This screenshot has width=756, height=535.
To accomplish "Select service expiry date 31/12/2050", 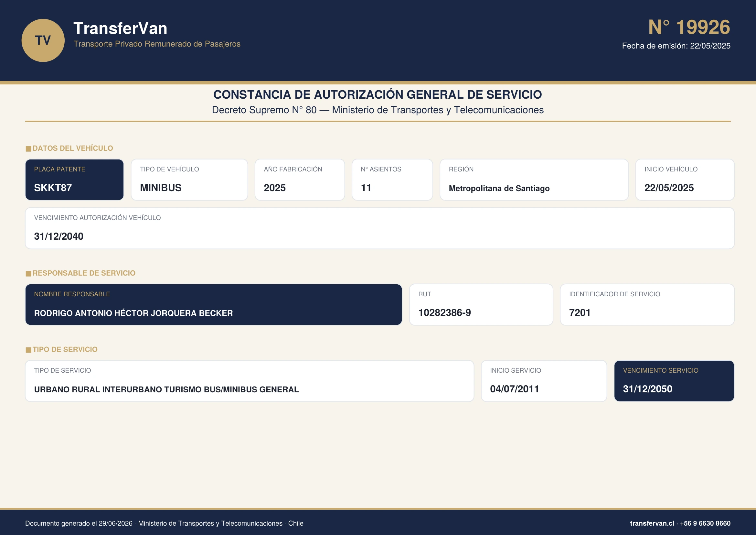I will click(x=647, y=389).
